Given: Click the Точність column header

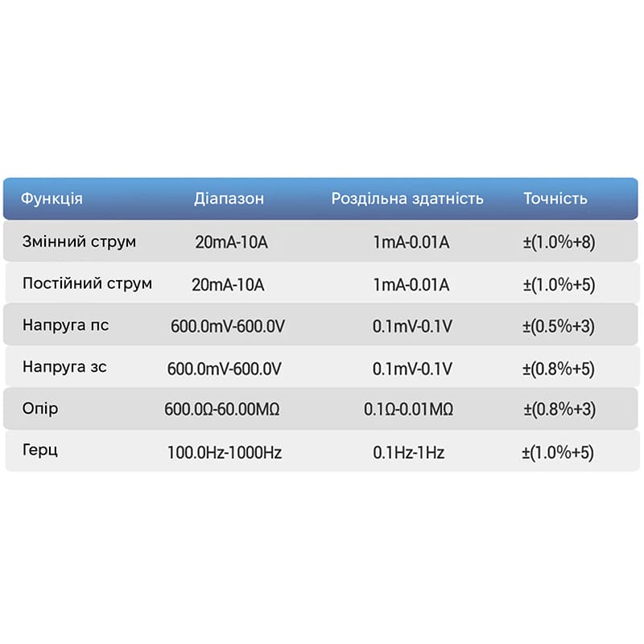Looking at the screenshot, I should tap(555, 199).
